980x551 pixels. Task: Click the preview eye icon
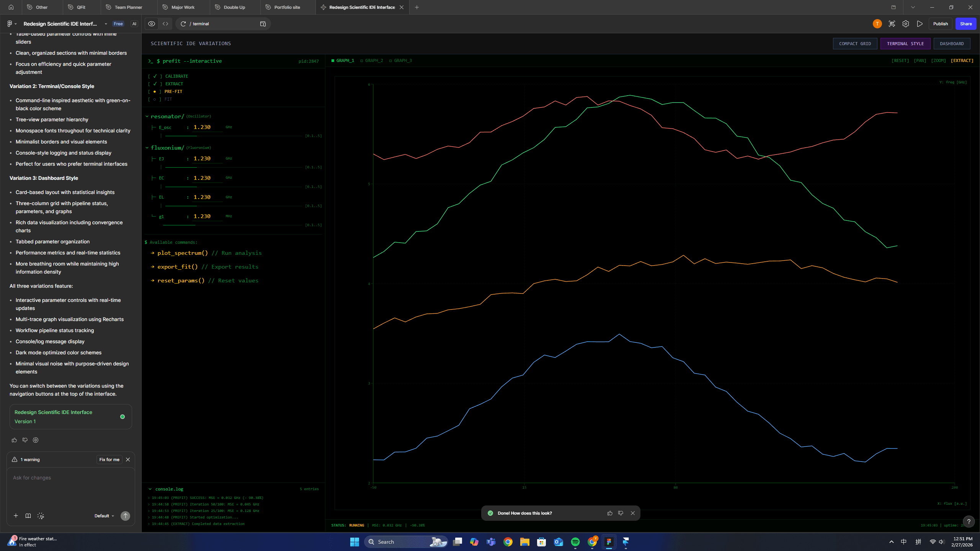[152, 24]
